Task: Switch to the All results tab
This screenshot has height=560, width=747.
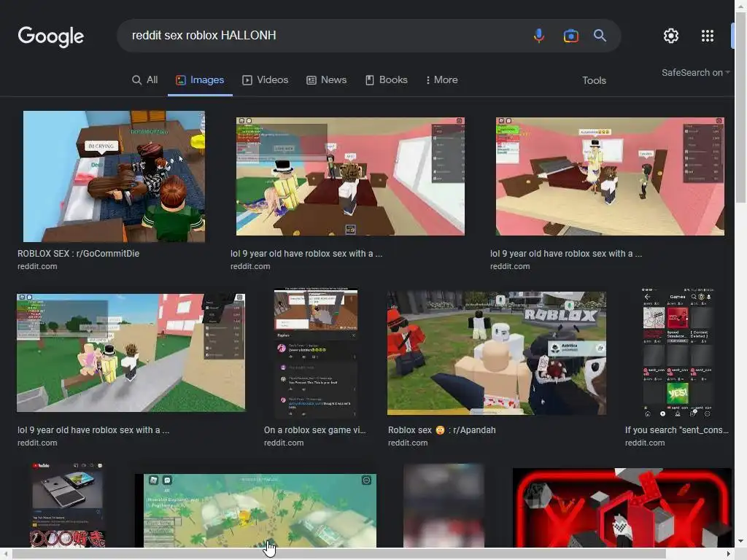Action: [145, 80]
